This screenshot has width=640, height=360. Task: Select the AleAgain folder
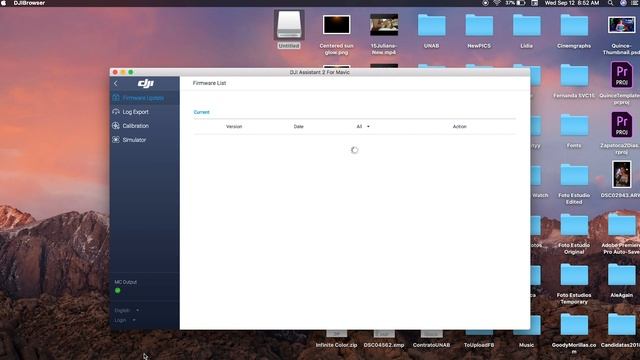pyautogui.click(x=622, y=275)
